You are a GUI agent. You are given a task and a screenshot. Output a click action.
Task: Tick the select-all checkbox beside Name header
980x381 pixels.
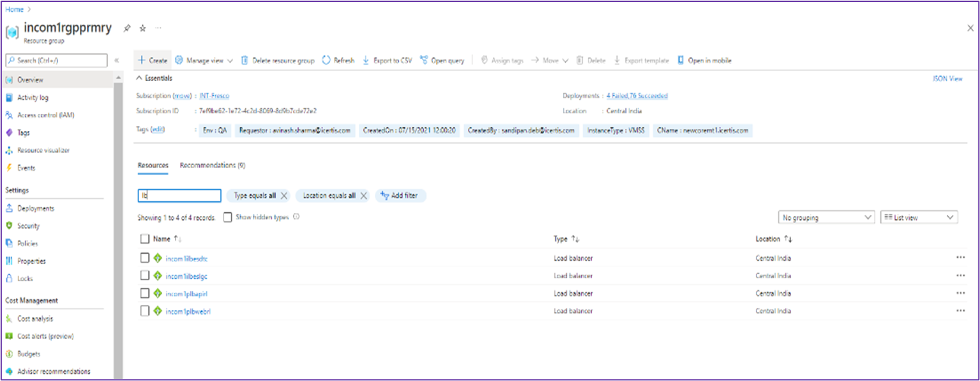tap(145, 239)
